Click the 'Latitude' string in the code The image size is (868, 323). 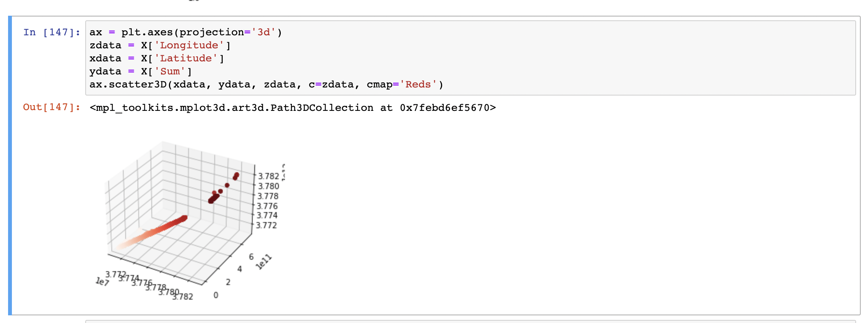(x=186, y=58)
